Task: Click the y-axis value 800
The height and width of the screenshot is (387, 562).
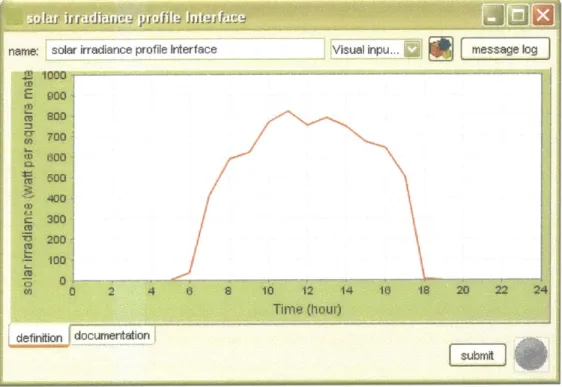Action: (x=57, y=116)
